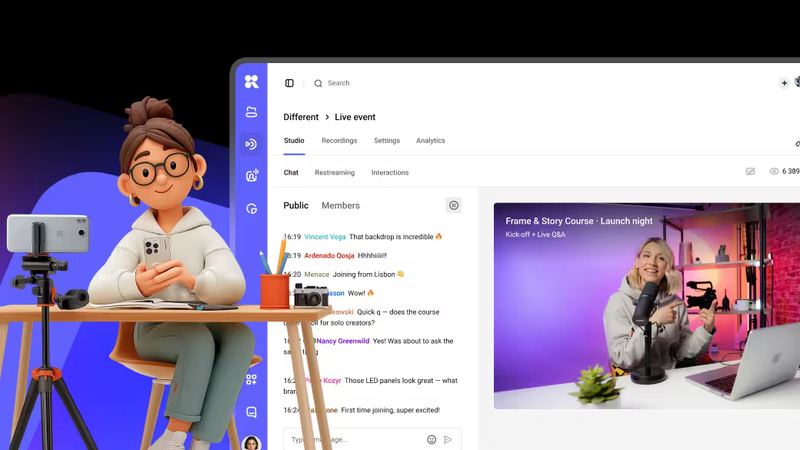Image resolution: width=800 pixels, height=450 pixels.
Task: Click the plus button in the top bar
Action: point(784,83)
